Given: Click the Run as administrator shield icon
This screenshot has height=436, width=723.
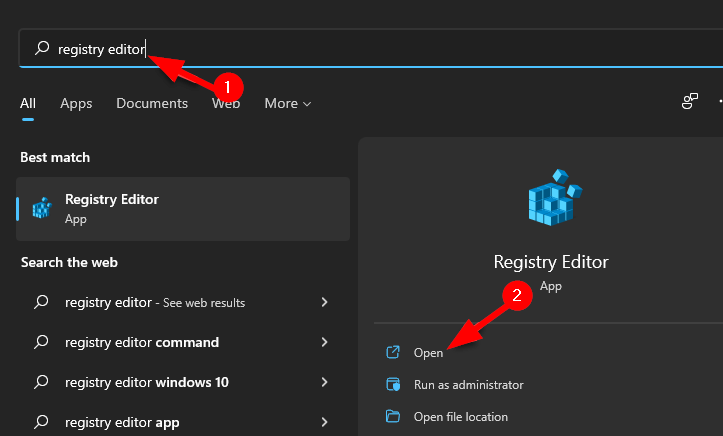Looking at the screenshot, I should (393, 384).
